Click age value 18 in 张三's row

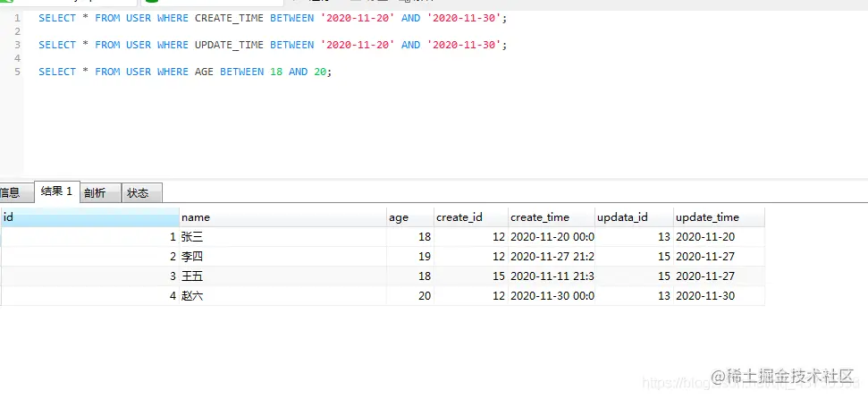point(410,237)
